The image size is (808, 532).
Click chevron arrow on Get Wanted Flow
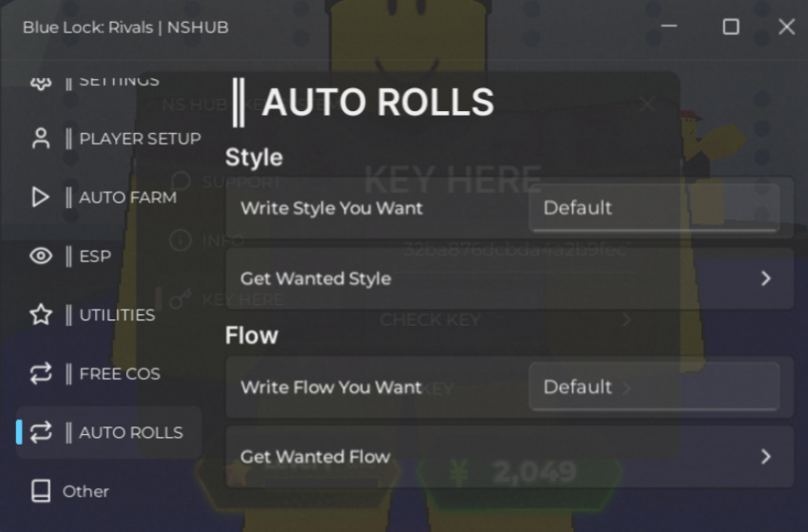click(766, 457)
